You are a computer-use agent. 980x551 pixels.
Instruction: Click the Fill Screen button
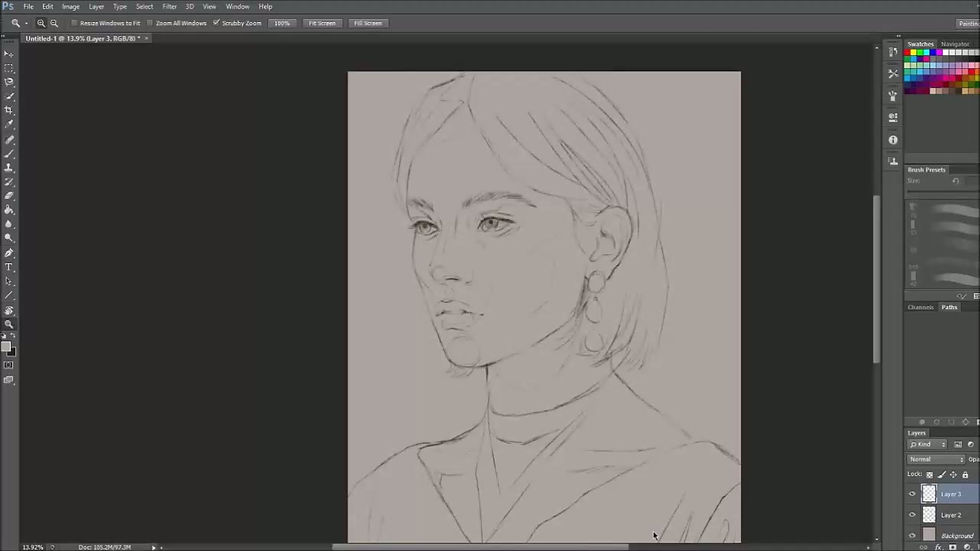point(368,23)
